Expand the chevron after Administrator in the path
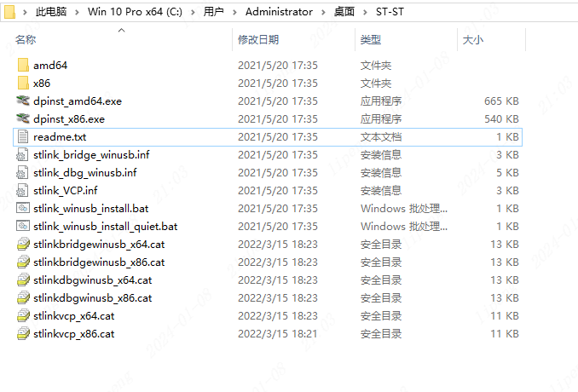Screen dimensions: 578x392 click(323, 12)
